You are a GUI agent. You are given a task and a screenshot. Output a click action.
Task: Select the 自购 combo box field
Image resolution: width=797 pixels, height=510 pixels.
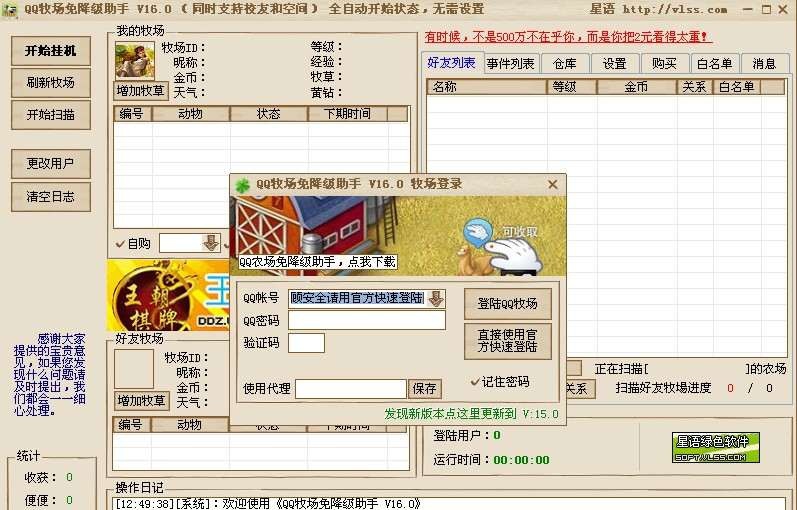click(190, 243)
